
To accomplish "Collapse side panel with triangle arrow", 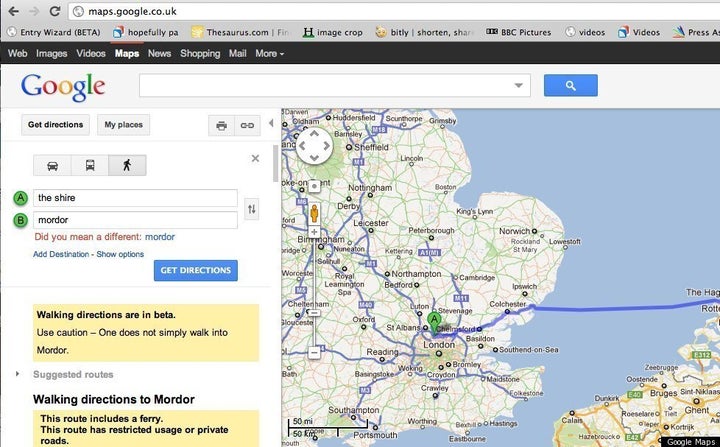I will 271,123.
